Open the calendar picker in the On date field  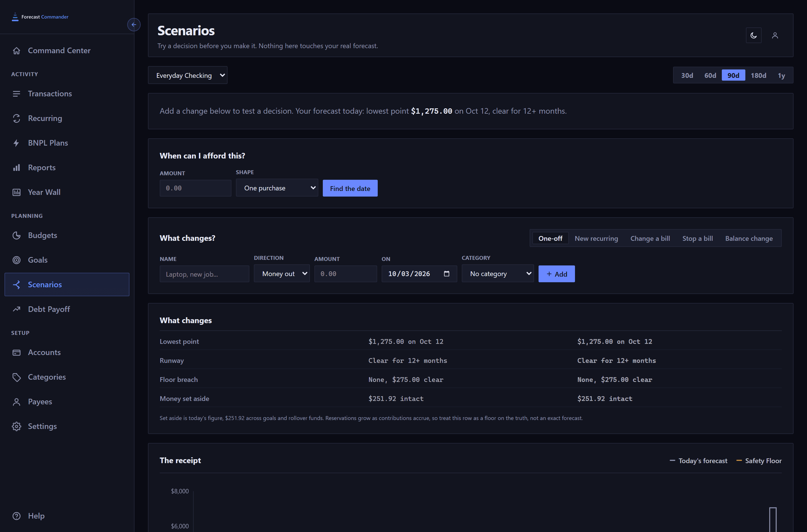coord(446,274)
